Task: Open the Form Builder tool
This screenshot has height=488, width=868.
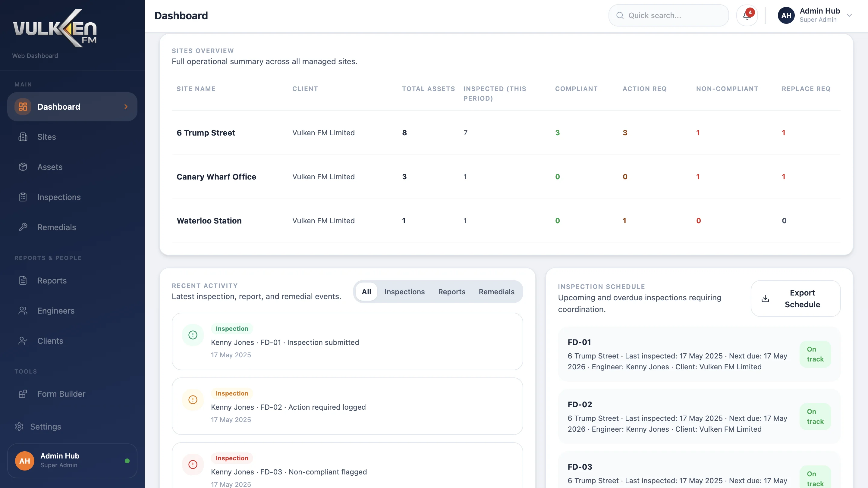Action: (61, 393)
